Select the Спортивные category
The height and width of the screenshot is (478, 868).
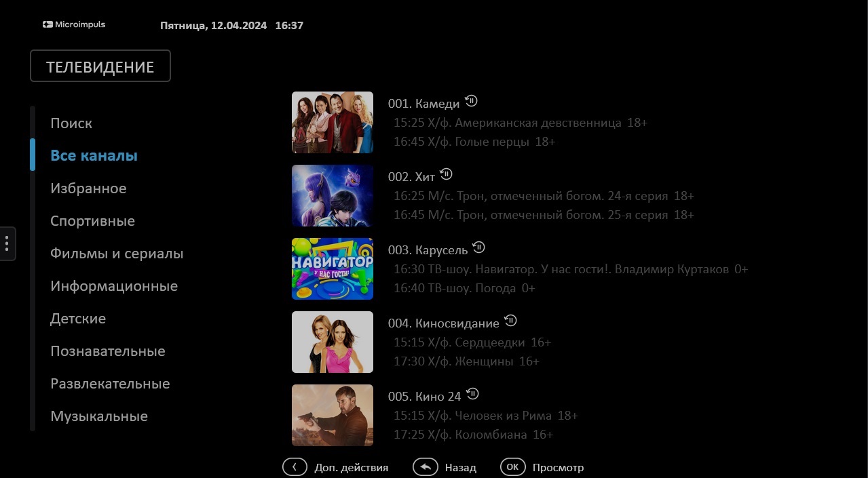coord(92,221)
